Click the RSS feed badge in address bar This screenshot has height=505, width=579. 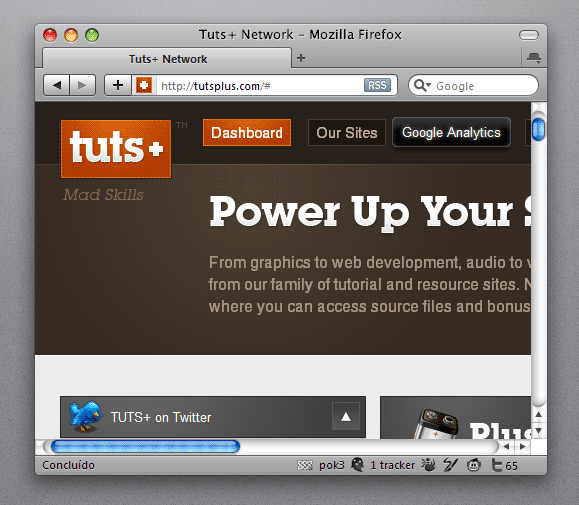(377, 85)
